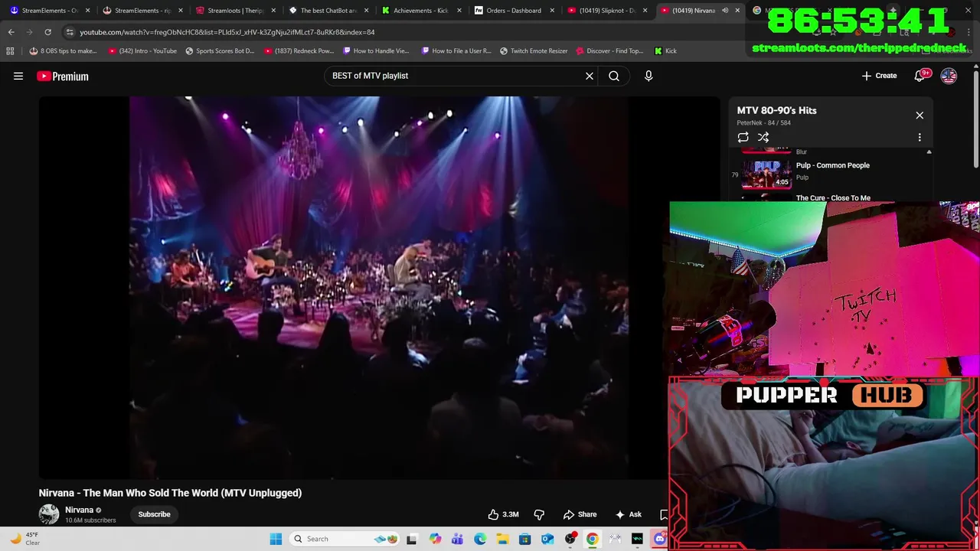The height and width of the screenshot is (551, 980).
Task: Close the Nirvana browser tab
Action: [737, 11]
